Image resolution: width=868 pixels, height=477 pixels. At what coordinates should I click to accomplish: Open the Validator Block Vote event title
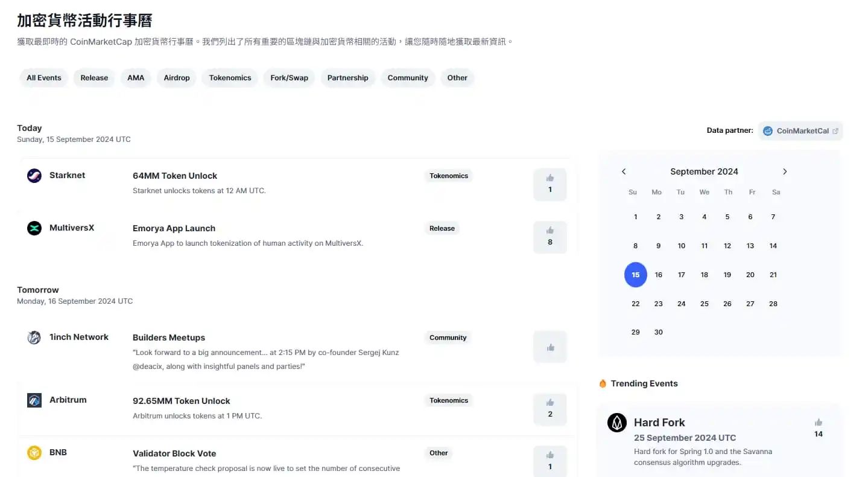click(174, 453)
